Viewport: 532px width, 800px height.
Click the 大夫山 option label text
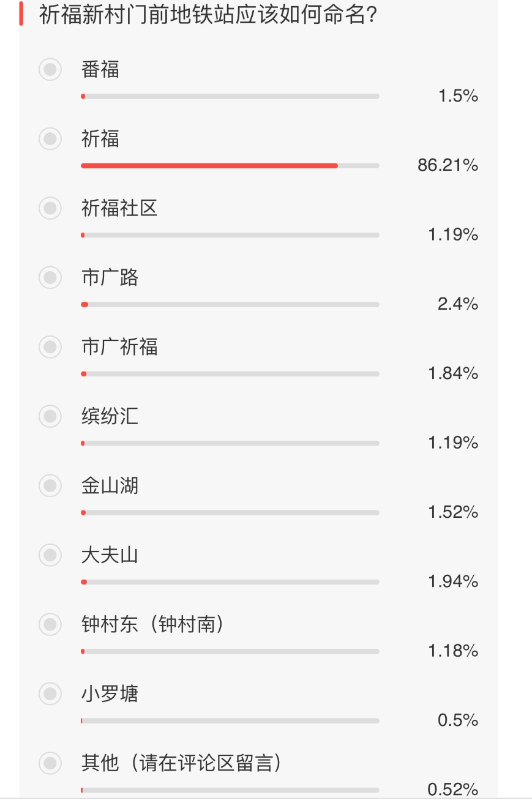[x=110, y=555]
